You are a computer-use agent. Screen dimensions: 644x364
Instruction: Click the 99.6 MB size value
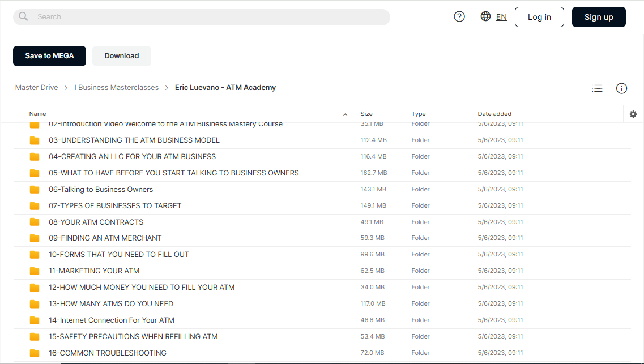(373, 254)
